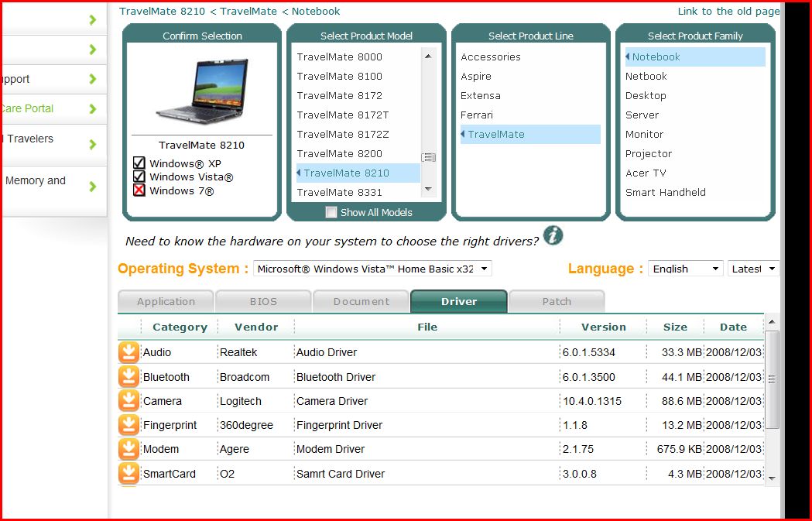Click the TravelMate 8210 laptop thumbnail
812x521 pixels.
pos(202,91)
